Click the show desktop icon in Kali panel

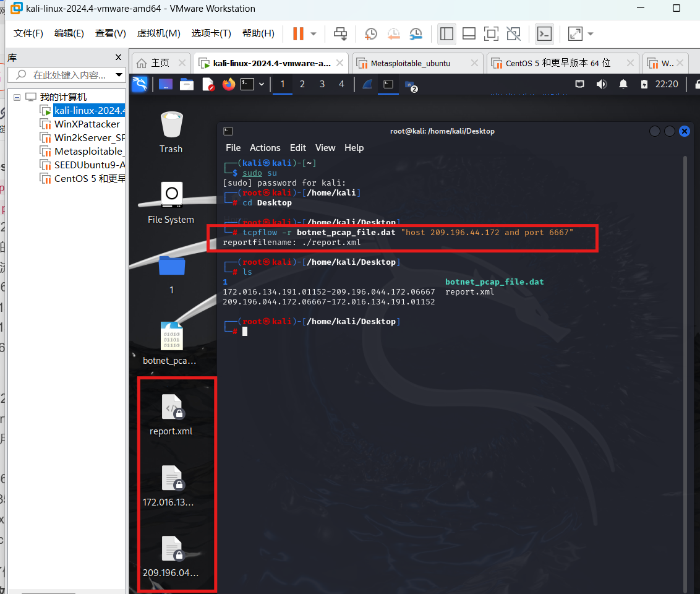[x=165, y=84]
